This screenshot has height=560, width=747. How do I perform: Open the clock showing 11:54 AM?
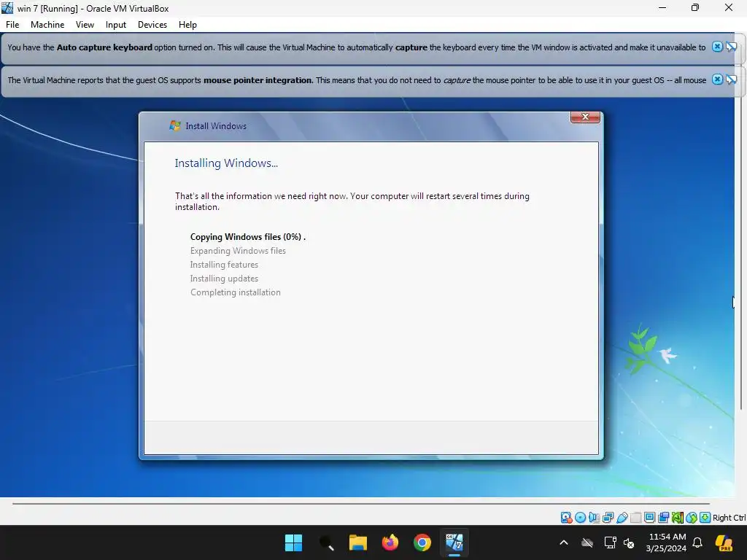pyautogui.click(x=667, y=542)
